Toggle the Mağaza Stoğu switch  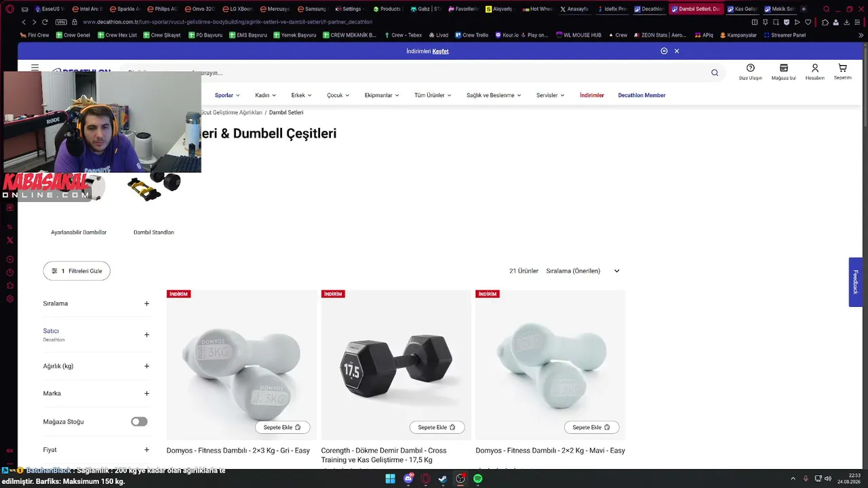click(139, 422)
